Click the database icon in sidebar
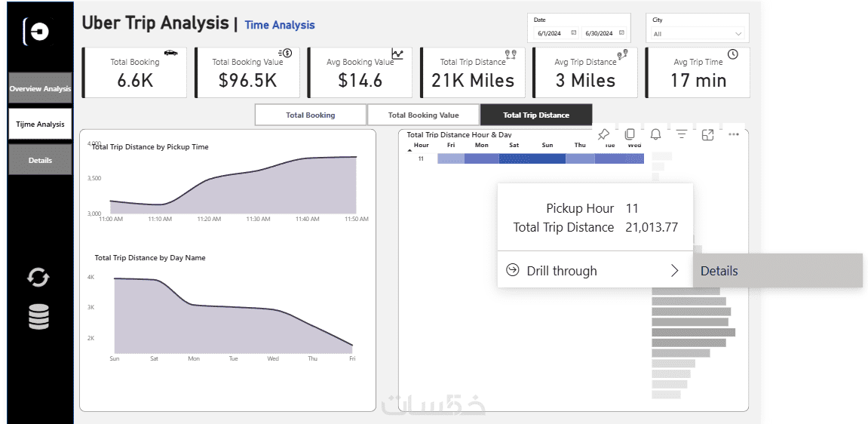868x424 pixels. click(x=38, y=316)
